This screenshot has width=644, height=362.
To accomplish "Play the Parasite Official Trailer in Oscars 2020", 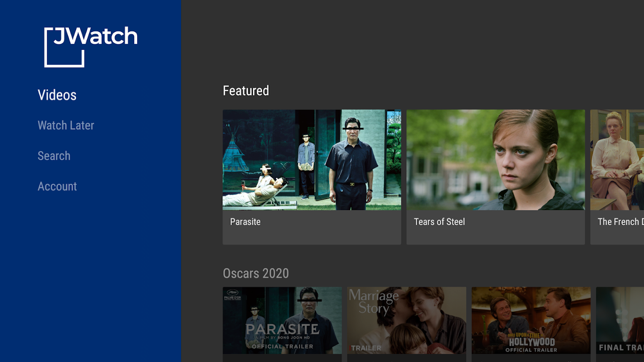I will (282, 320).
